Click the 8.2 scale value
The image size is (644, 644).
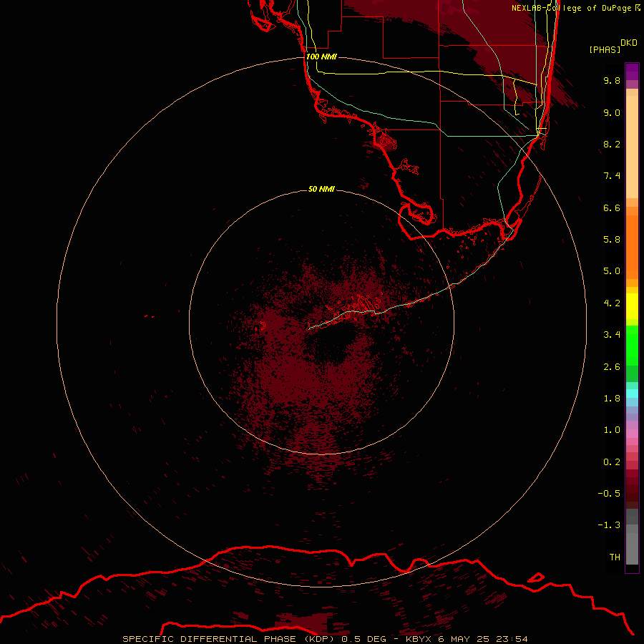pos(612,144)
